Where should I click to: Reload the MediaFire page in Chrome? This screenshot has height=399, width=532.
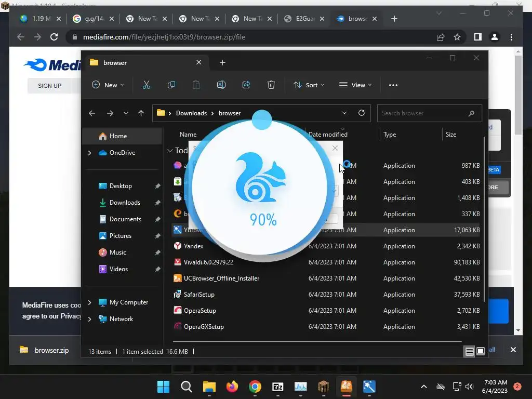tap(54, 37)
